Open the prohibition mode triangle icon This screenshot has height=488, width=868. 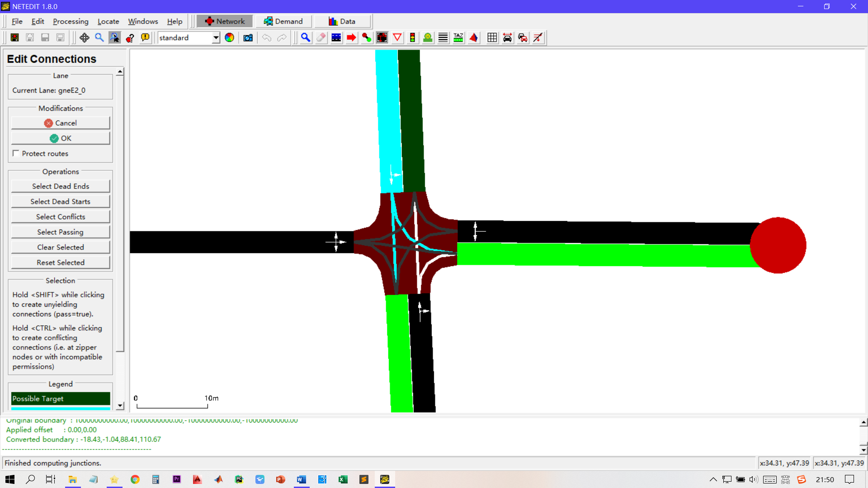click(x=397, y=38)
